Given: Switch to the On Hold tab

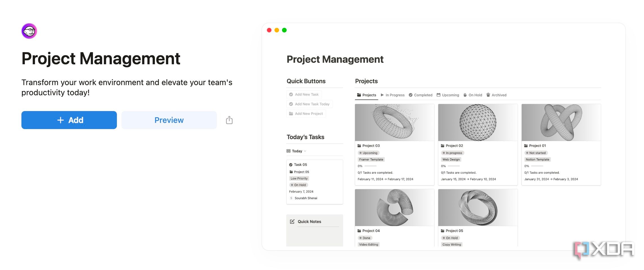Looking at the screenshot, I should point(473,95).
